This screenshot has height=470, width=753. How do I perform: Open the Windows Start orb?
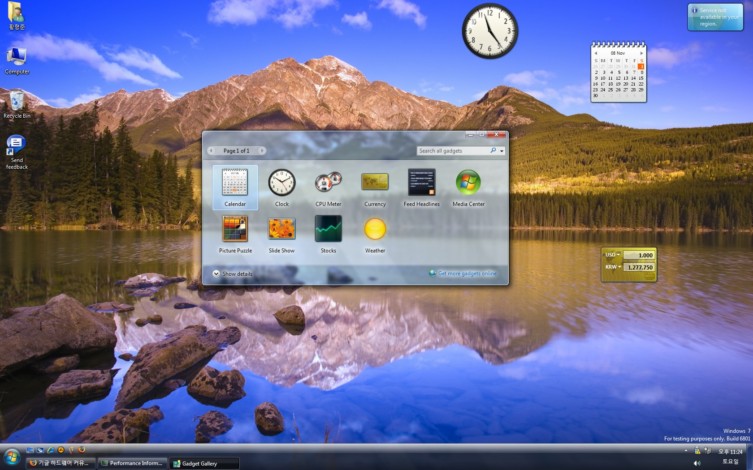(x=12, y=457)
